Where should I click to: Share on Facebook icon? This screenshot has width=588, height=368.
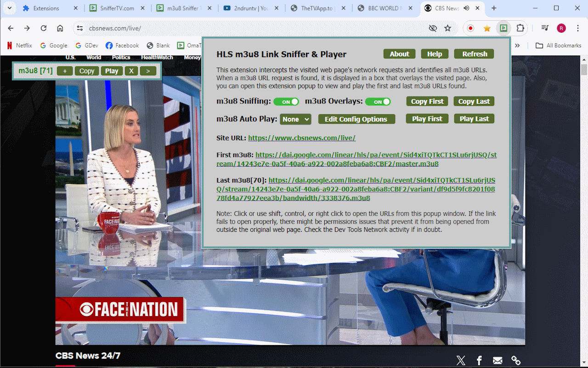[479, 360]
